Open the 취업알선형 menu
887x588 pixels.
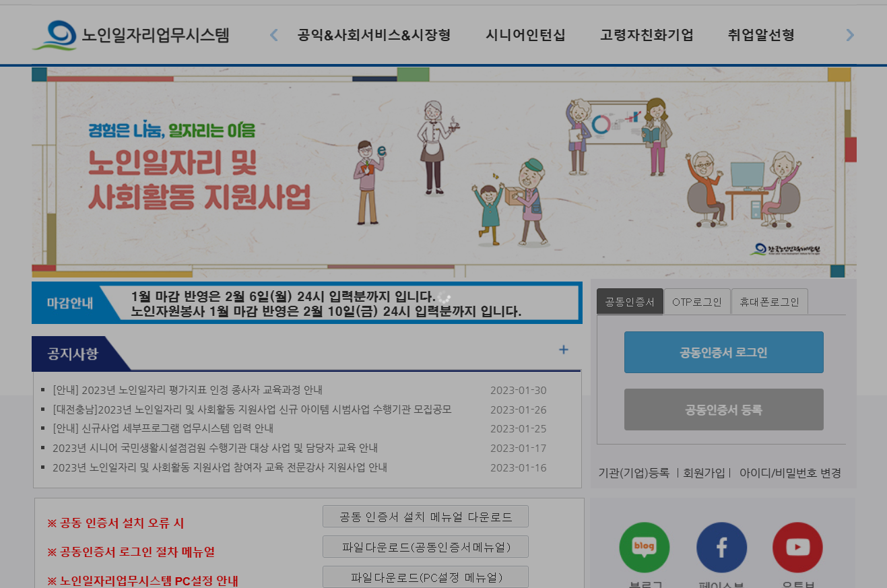(x=760, y=34)
